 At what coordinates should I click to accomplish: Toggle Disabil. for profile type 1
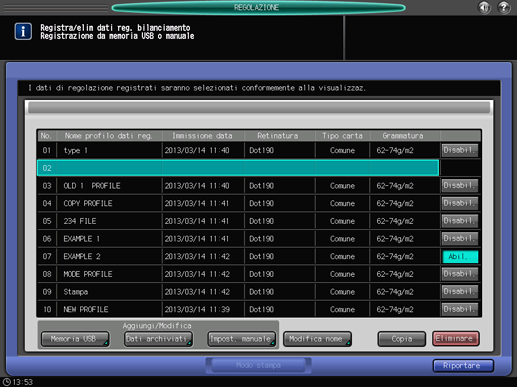coord(460,150)
